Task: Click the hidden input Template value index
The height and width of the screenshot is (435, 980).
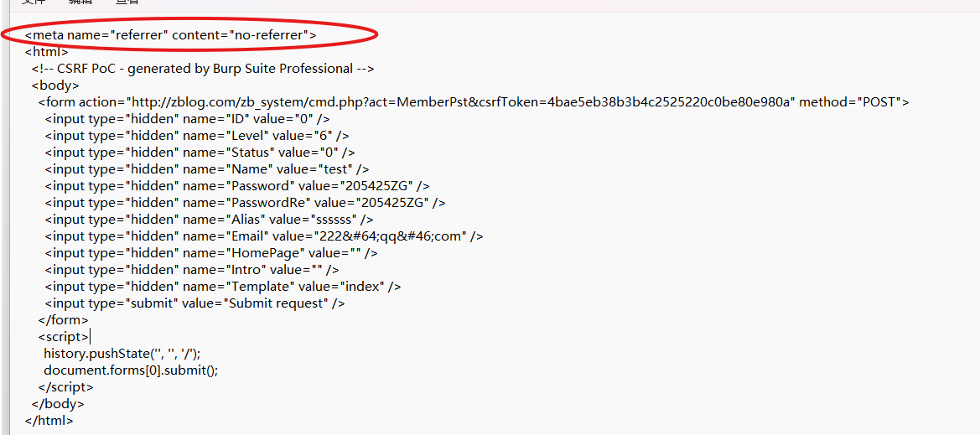Action: (222, 287)
